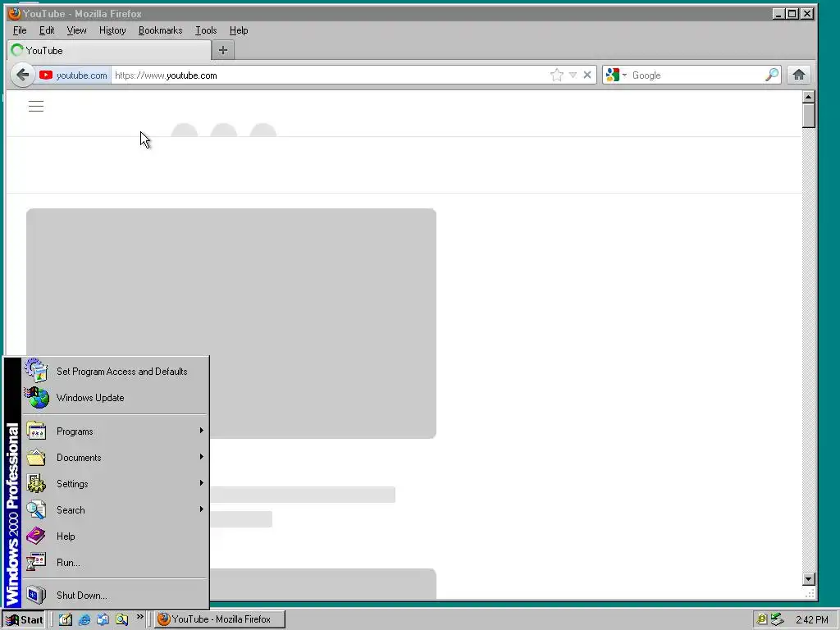Click the purple Help book icon
840x630 pixels.
pyautogui.click(x=36, y=536)
